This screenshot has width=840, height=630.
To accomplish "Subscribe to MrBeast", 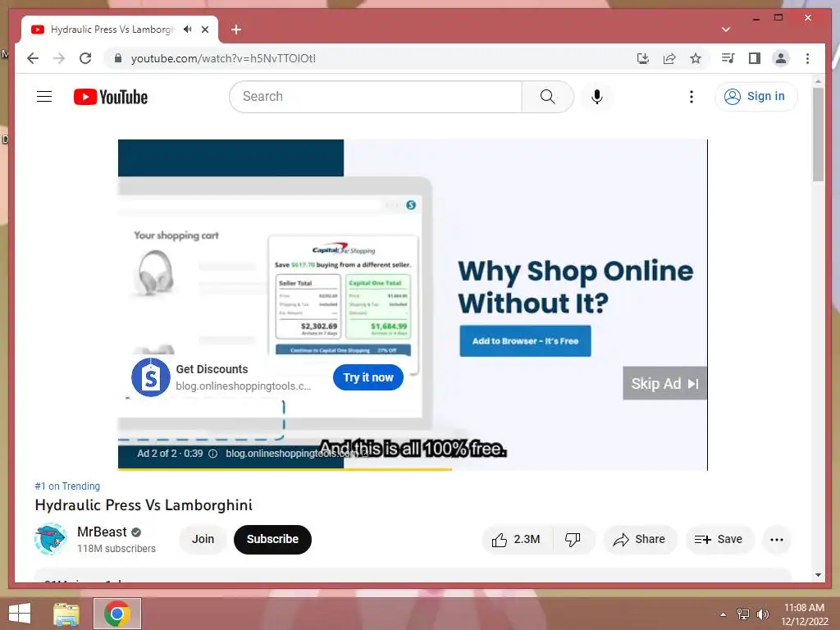I will click(x=272, y=539).
